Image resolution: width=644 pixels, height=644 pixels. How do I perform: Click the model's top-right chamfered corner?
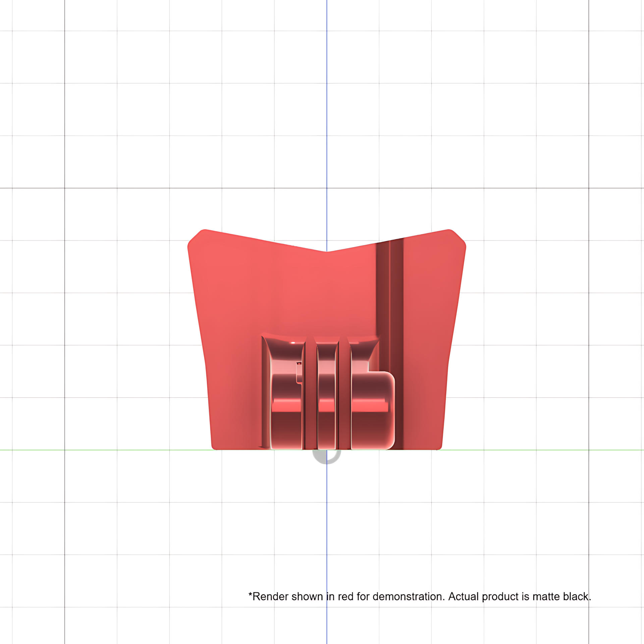458,238
